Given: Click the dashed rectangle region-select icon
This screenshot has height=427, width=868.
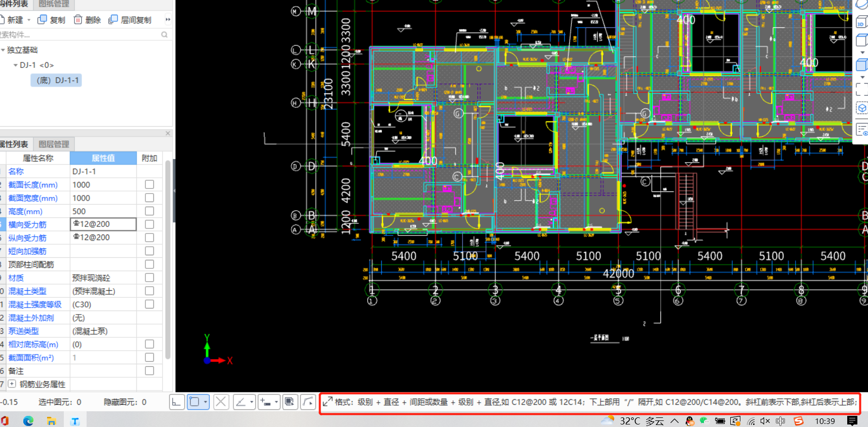Looking at the screenshot, I should 861,89.
